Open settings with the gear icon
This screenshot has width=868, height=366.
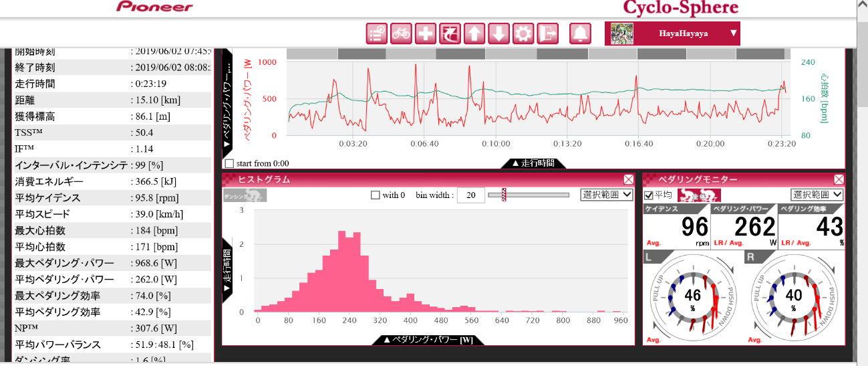[523, 33]
